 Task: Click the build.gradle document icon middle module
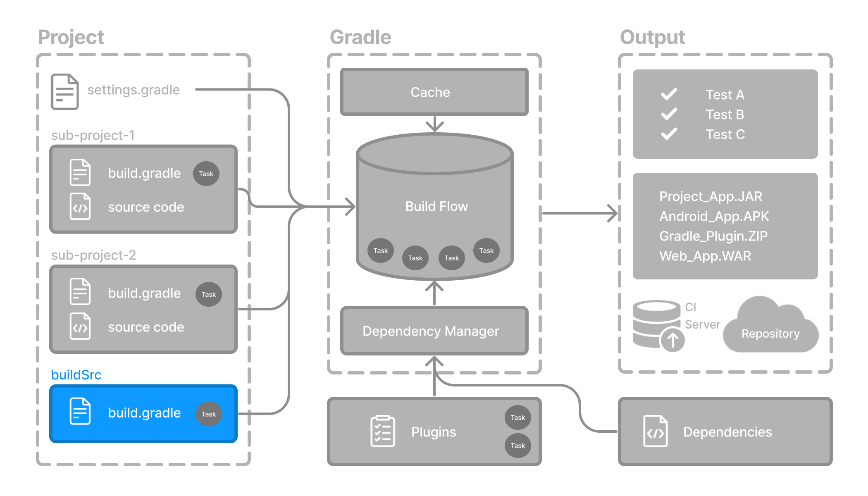point(79,293)
